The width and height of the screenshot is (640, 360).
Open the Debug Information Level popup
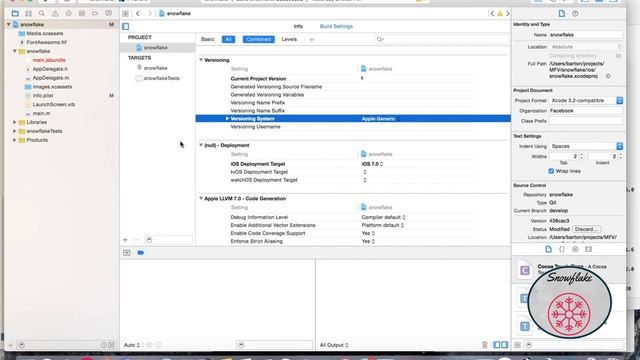(383, 217)
